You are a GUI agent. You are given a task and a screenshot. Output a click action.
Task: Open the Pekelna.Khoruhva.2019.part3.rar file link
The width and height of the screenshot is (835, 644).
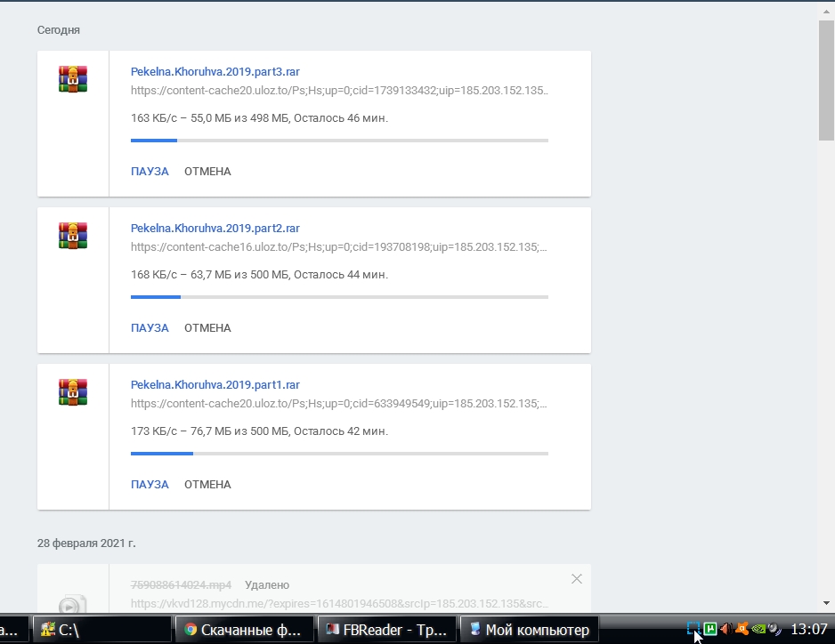coord(215,71)
